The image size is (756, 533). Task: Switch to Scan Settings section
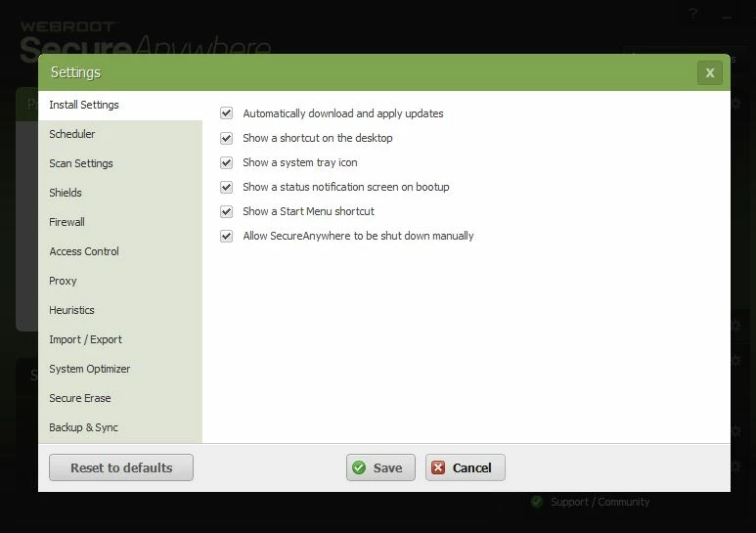[120, 164]
